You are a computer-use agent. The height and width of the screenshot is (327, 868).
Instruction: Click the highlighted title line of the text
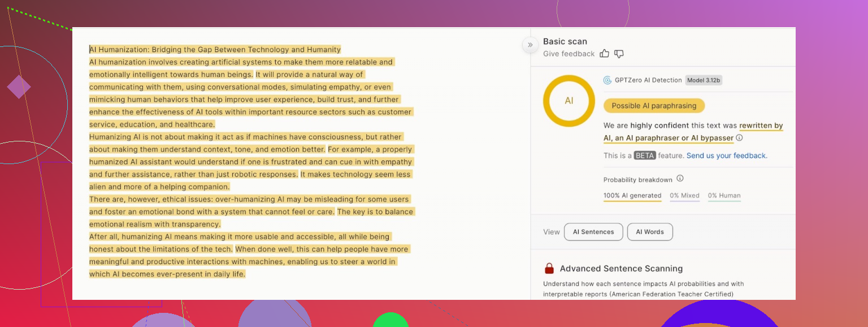pos(215,50)
